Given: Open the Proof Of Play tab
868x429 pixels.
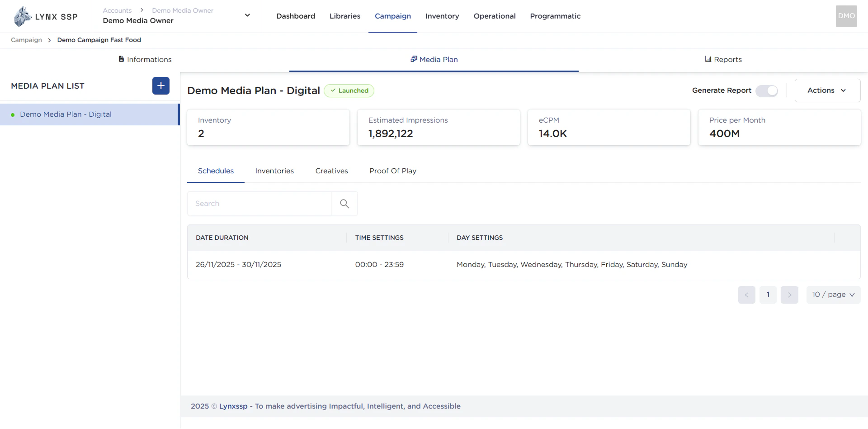Looking at the screenshot, I should (x=392, y=171).
